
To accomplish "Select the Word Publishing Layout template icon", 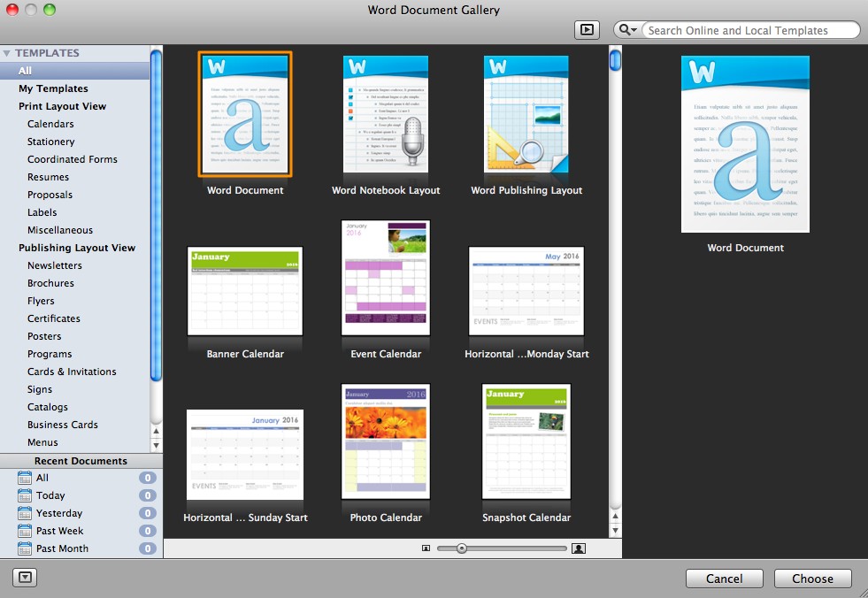I will [x=526, y=115].
